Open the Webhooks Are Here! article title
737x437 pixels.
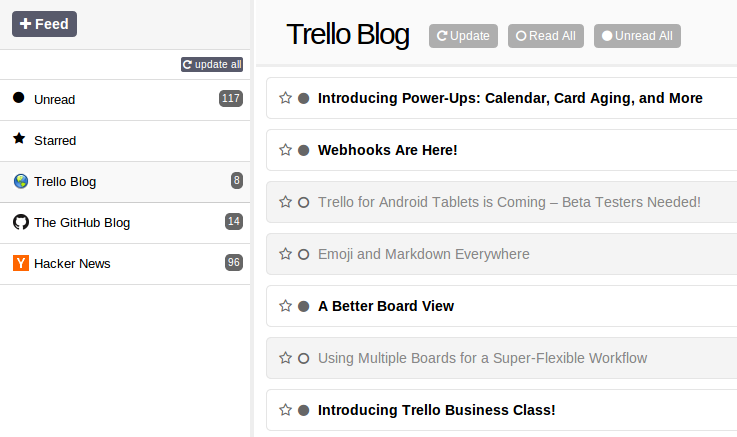387,150
